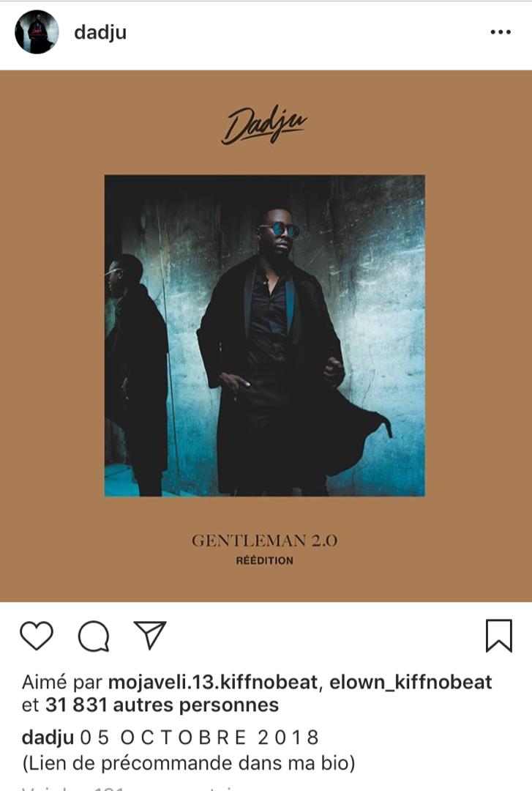
Task: Tap the GENTLEMAN 2.0 title text
Action: [264, 541]
